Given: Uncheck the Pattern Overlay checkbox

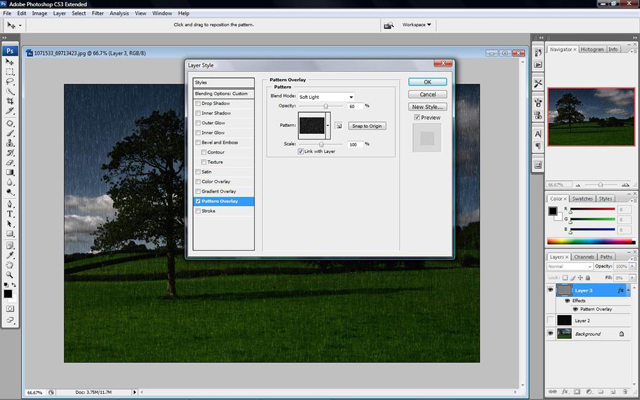Looking at the screenshot, I should [198, 201].
